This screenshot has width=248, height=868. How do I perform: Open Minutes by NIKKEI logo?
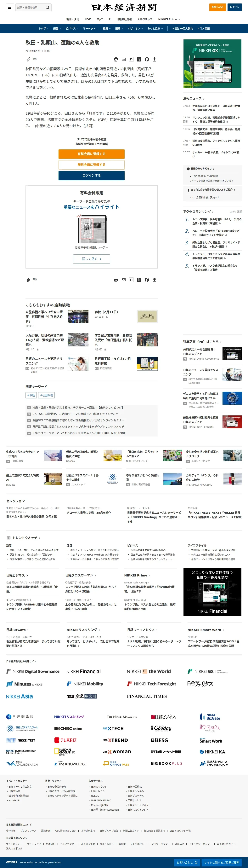25,684
